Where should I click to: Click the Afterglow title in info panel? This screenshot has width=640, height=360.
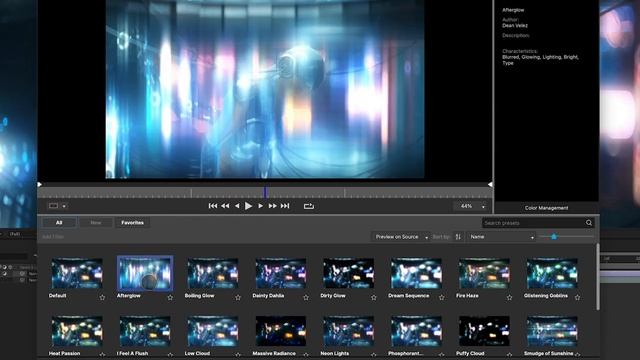pos(513,10)
